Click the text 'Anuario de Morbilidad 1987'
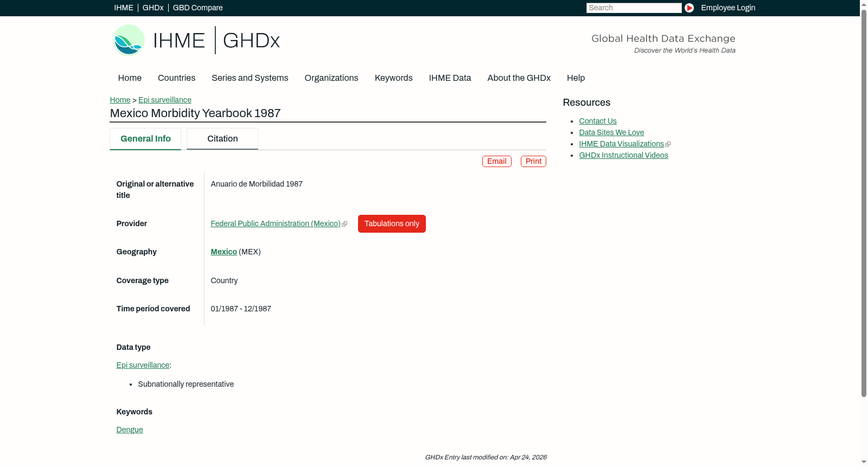 pyautogui.click(x=257, y=184)
